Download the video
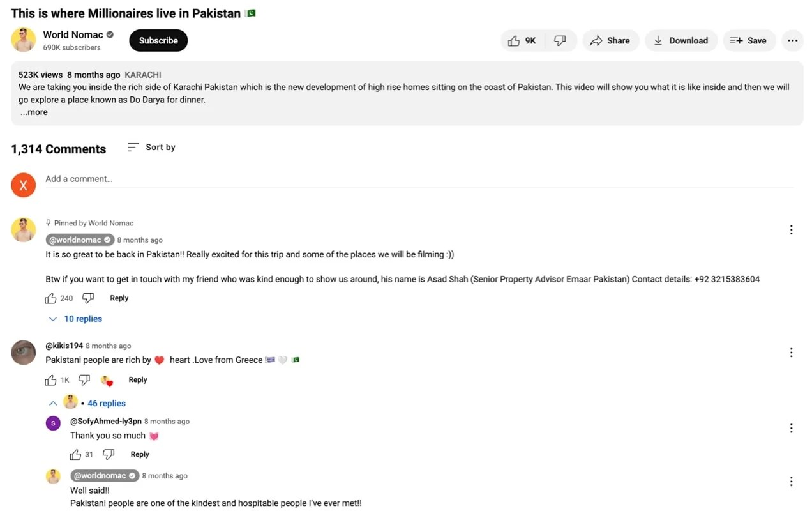The height and width of the screenshot is (511, 812). 680,41
